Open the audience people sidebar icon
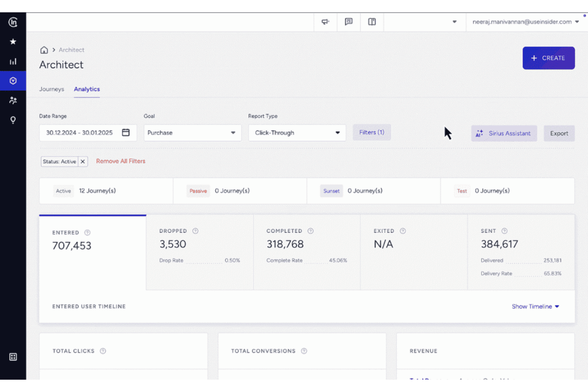588x392 pixels. [13, 100]
